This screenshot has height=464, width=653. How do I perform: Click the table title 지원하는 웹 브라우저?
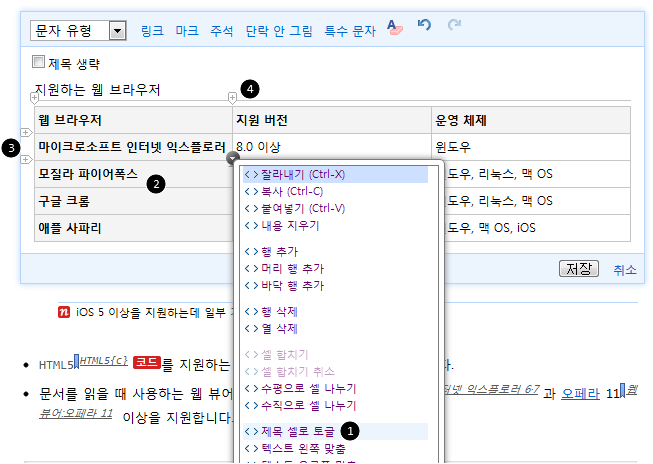pos(97,89)
